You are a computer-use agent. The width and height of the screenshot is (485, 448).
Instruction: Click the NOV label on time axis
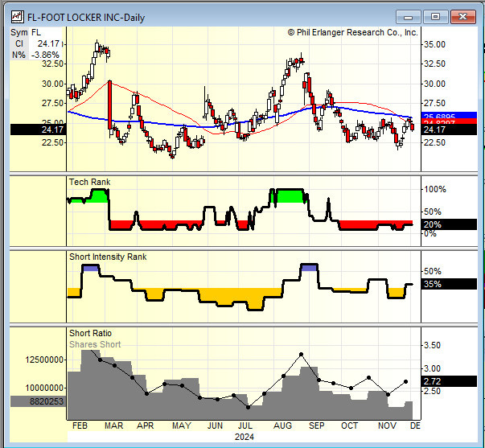387,425
